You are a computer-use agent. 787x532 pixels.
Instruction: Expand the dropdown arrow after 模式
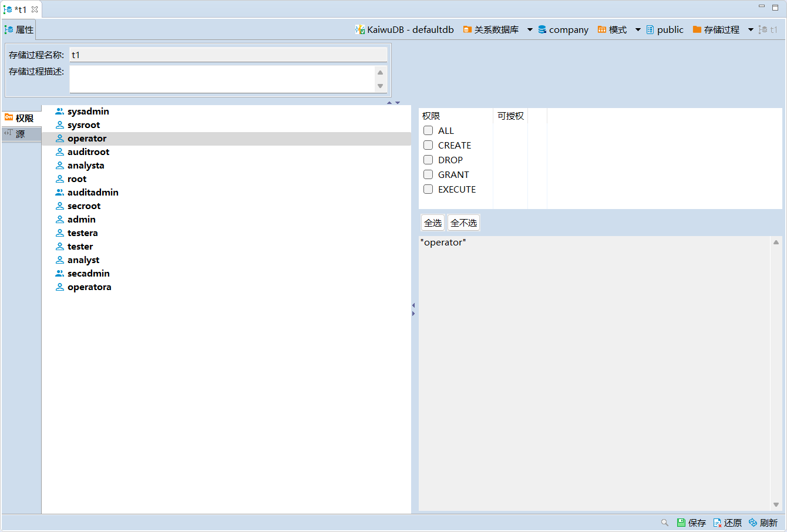coord(638,30)
